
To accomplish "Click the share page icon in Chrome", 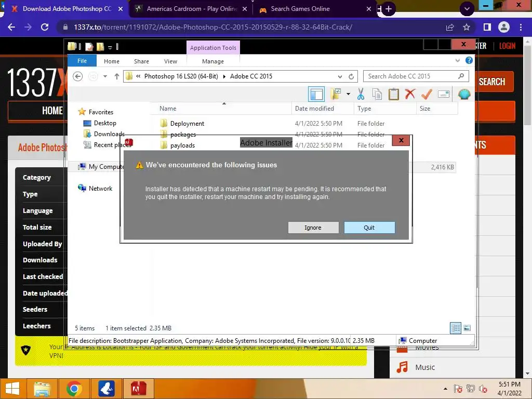I will coord(450,27).
